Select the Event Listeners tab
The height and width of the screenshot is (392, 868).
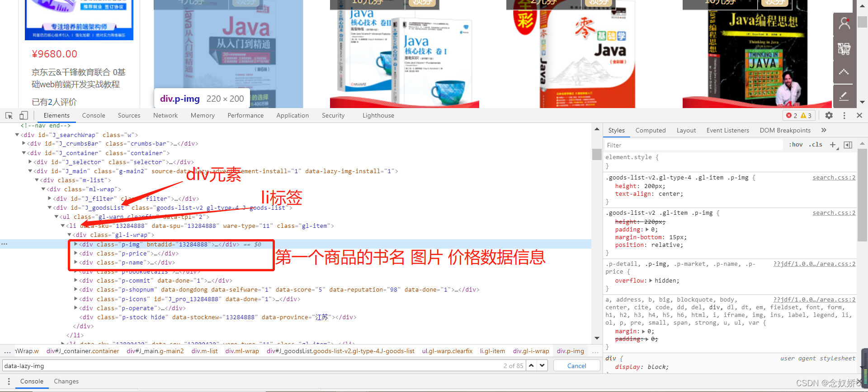[x=728, y=130]
